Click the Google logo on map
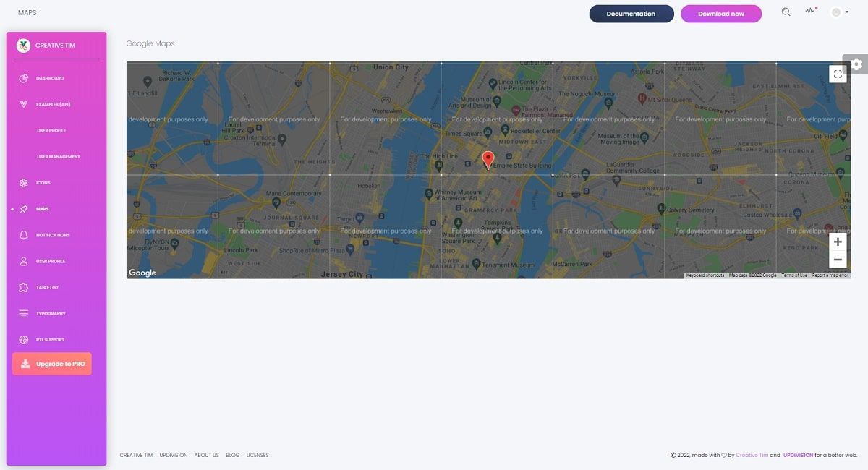This screenshot has width=868, height=470. click(142, 273)
